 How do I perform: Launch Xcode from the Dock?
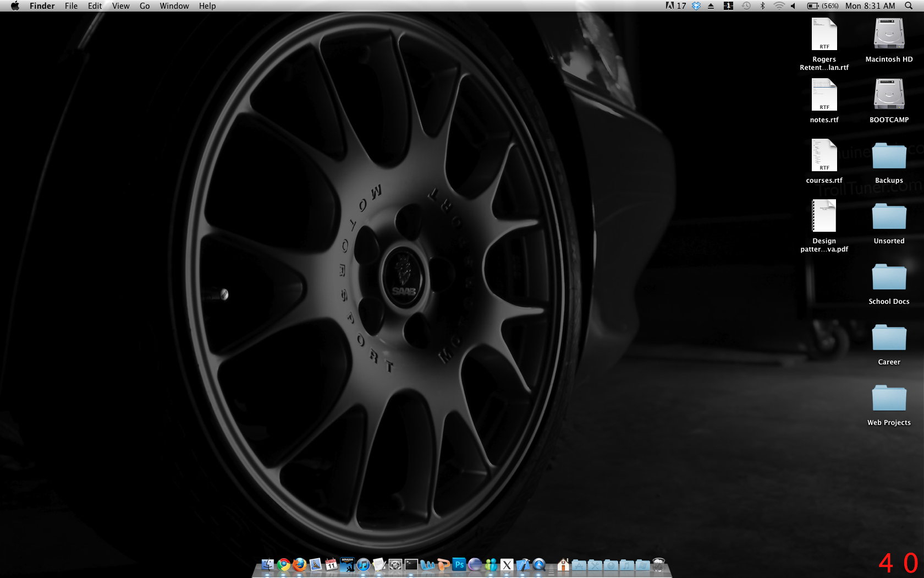click(x=523, y=564)
